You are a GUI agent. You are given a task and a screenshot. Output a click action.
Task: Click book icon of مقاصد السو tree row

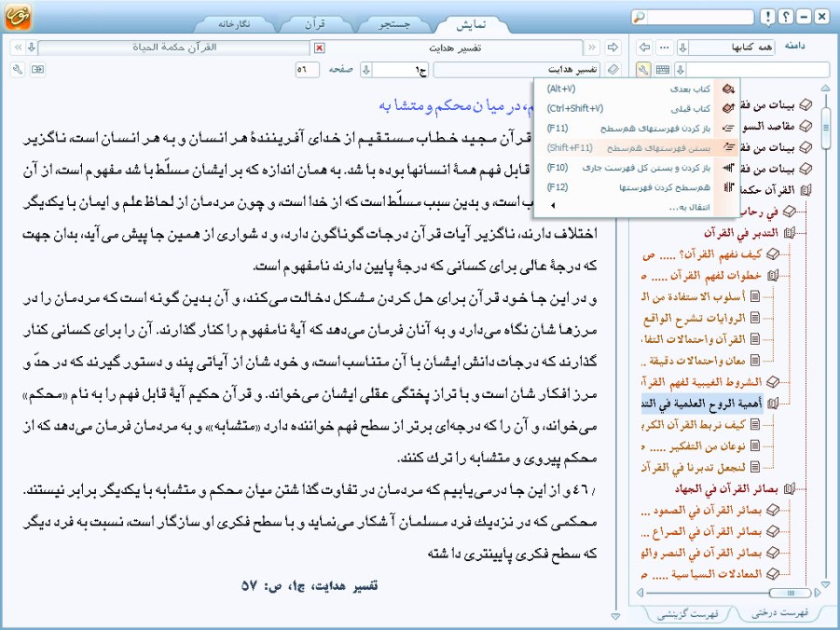coord(806,127)
